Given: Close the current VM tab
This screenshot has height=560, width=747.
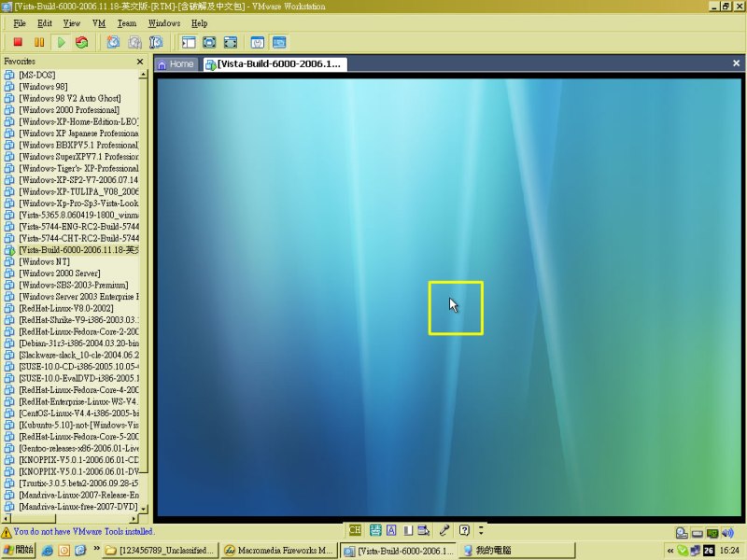Looking at the screenshot, I should (736, 63).
